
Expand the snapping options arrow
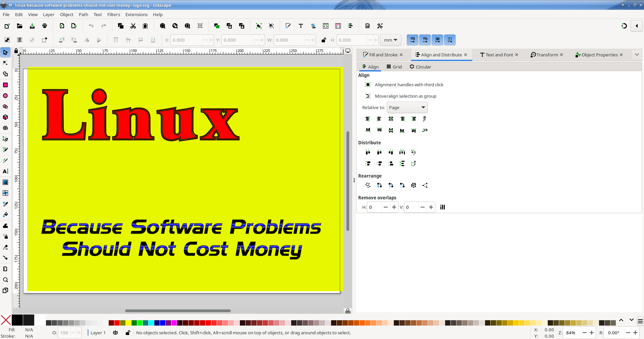[x=637, y=26]
